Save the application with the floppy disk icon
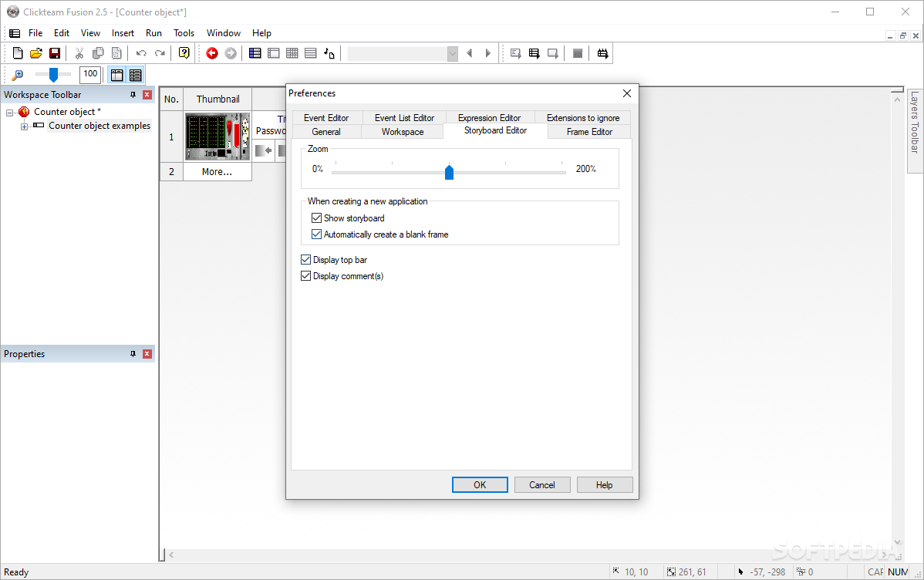The image size is (924, 580). click(x=55, y=53)
